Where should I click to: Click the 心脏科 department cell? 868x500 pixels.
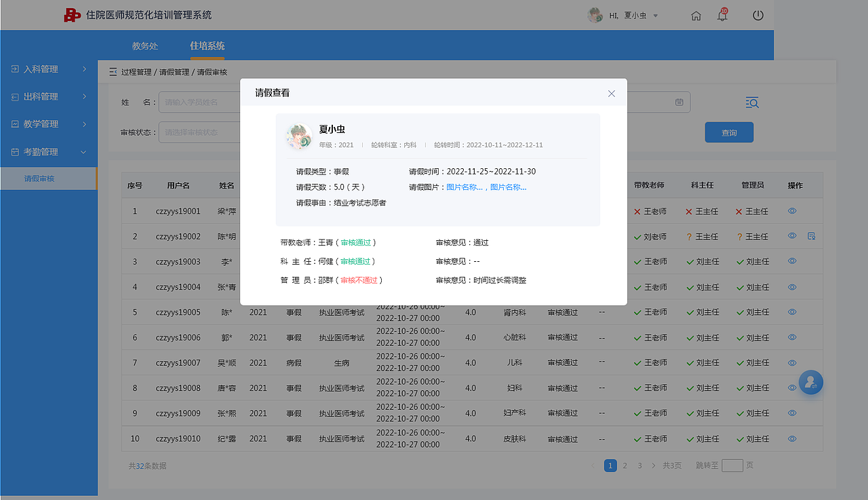tap(515, 337)
